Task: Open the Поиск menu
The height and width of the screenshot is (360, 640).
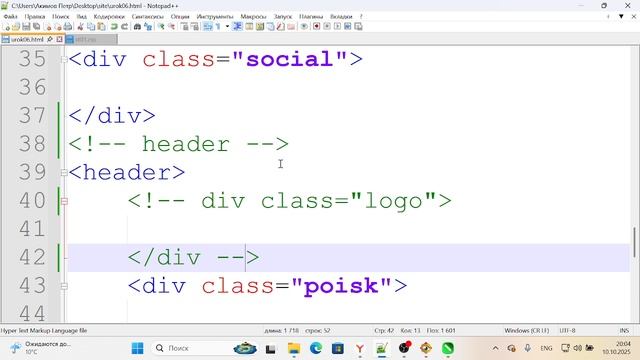Action: tap(61, 16)
